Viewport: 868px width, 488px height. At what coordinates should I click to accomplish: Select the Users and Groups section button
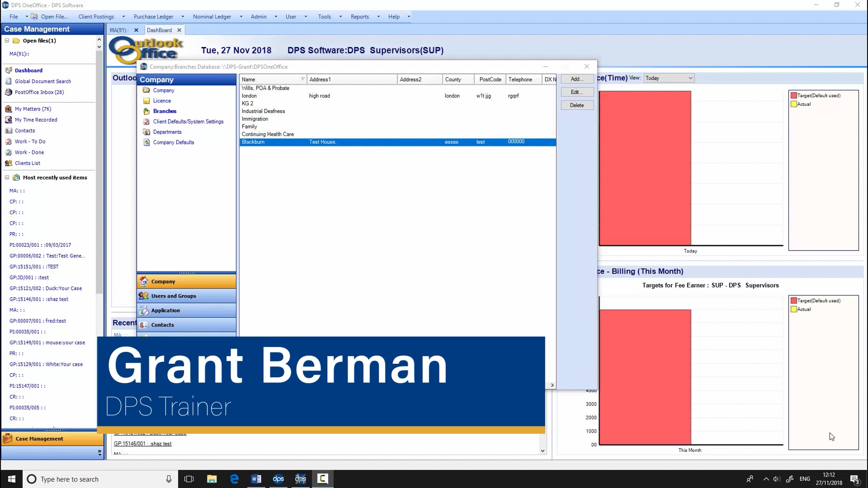[x=187, y=296]
